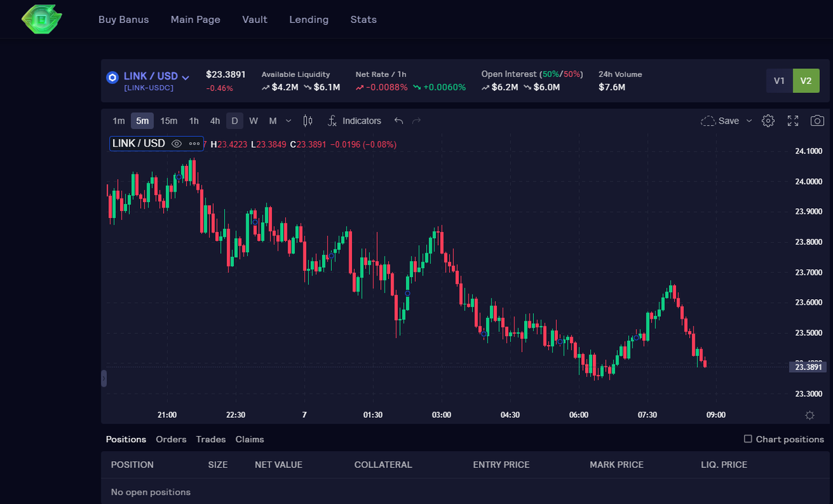
Task: Click the chart left-edge handle
Action: (x=104, y=378)
